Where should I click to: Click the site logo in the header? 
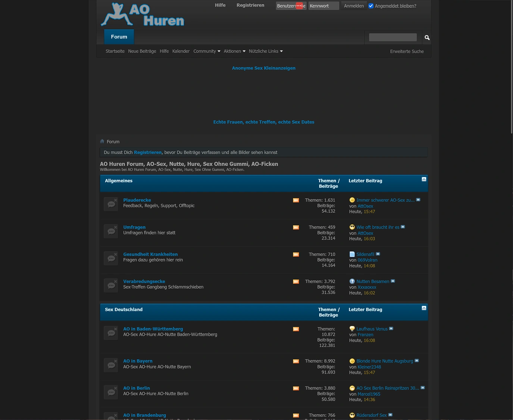click(x=143, y=15)
